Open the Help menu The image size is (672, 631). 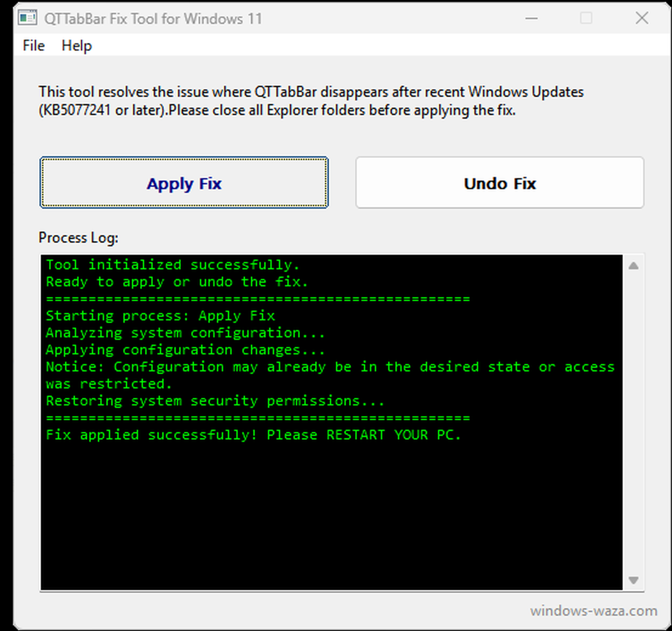77,46
